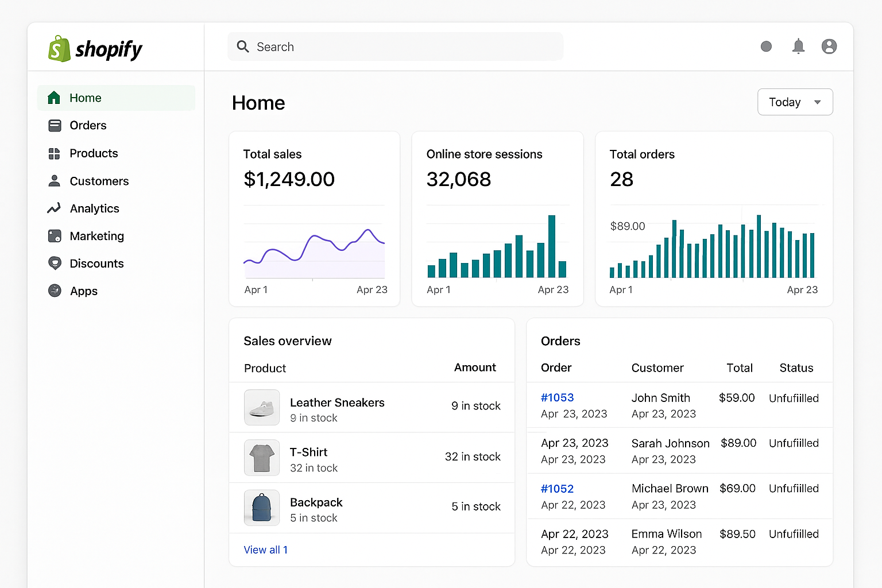This screenshot has width=882, height=588.
Task: Open order #1053
Action: [x=557, y=397]
